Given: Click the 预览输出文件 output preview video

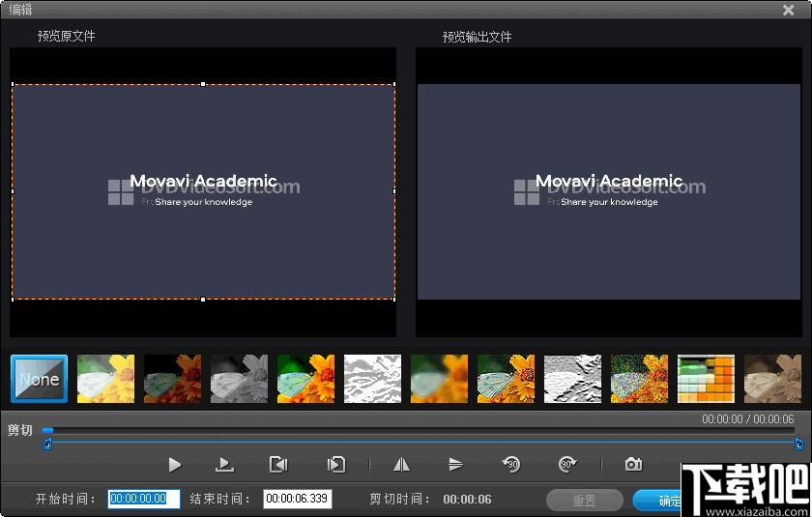Looking at the screenshot, I should click(x=609, y=192).
